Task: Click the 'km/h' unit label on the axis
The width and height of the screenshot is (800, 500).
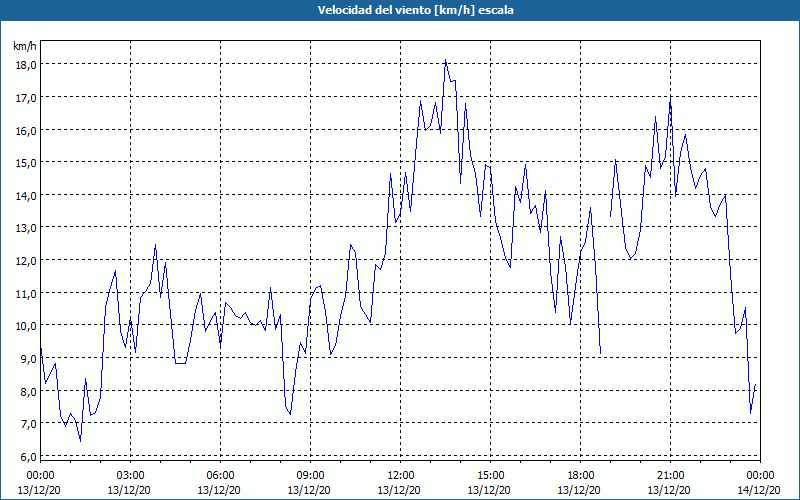Action: [x=25, y=46]
